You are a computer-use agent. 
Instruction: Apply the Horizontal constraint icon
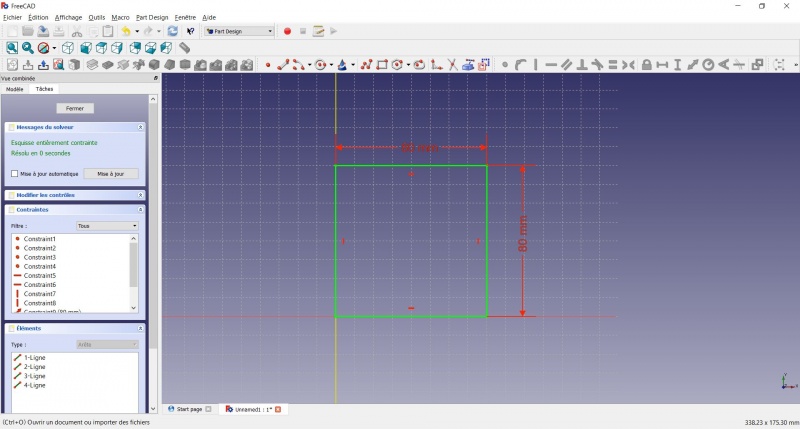[x=551, y=65]
